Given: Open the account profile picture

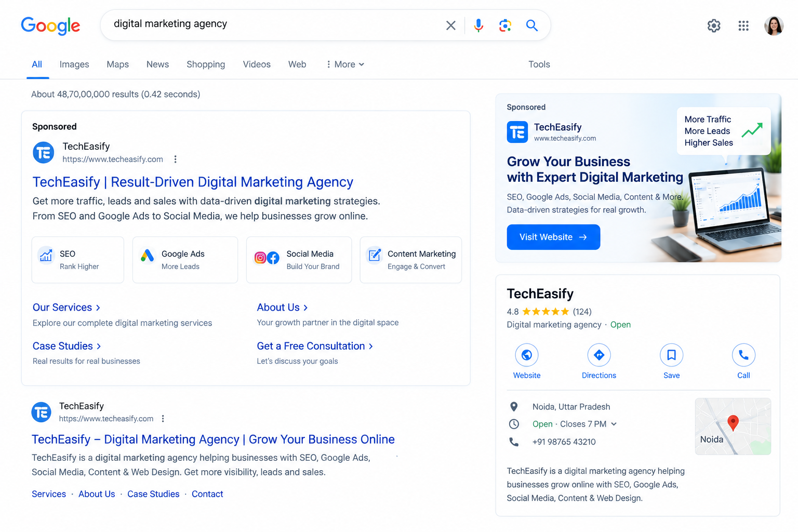Looking at the screenshot, I should [x=774, y=25].
